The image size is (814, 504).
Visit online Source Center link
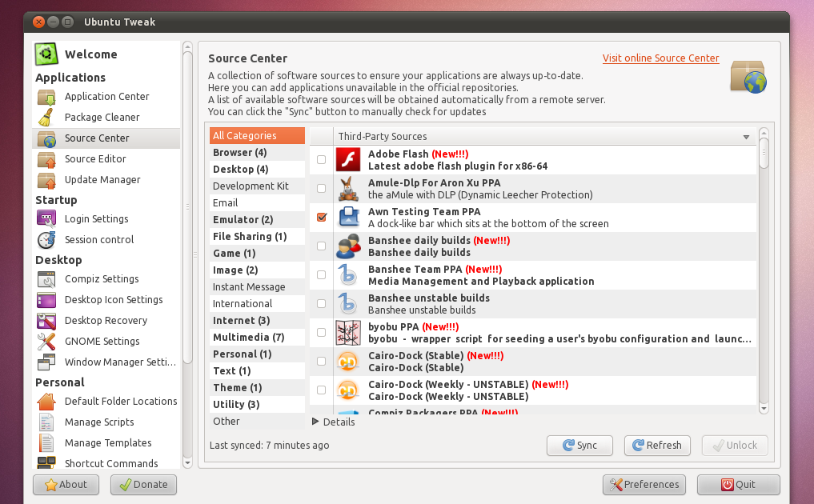point(660,58)
